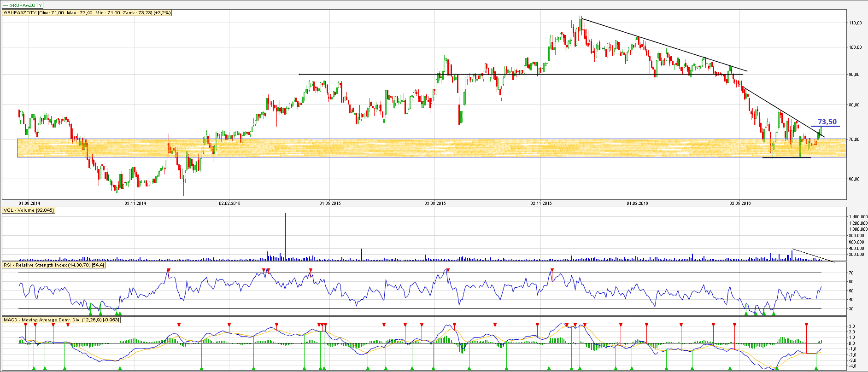The image size is (868, 372).
Task: Select the VOL - Volume indicator label
Action: tap(29, 210)
